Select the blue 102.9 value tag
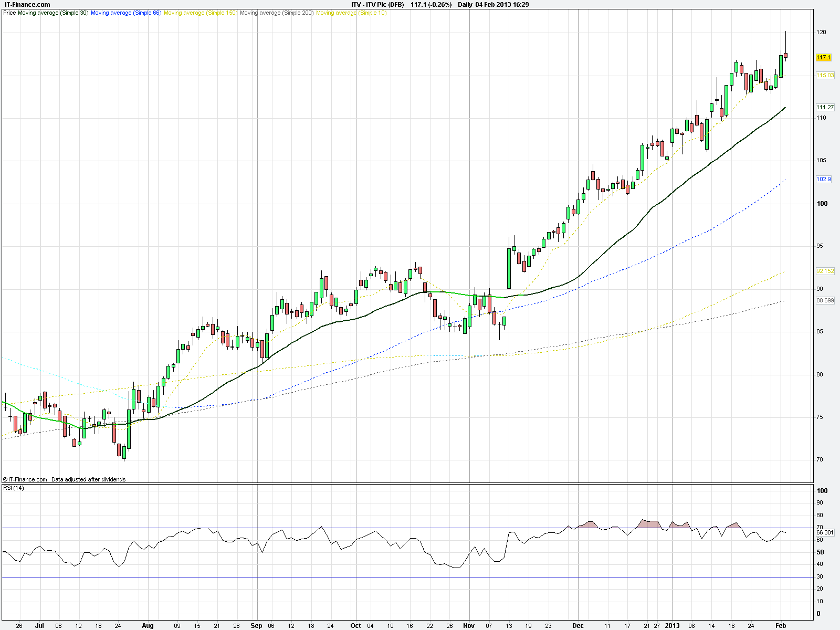This screenshot has width=840, height=630. click(824, 179)
